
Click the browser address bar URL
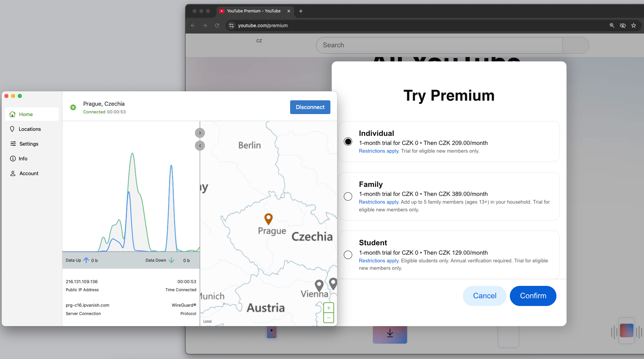coord(263,25)
